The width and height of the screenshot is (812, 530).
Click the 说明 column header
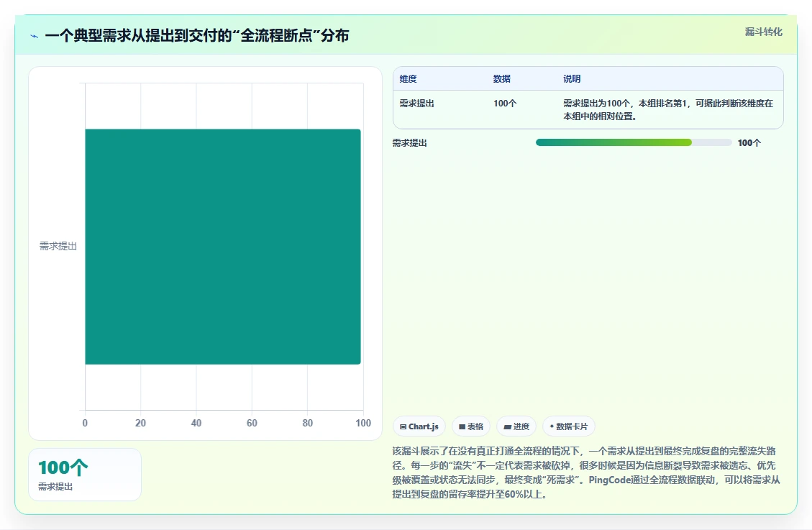tap(572, 78)
